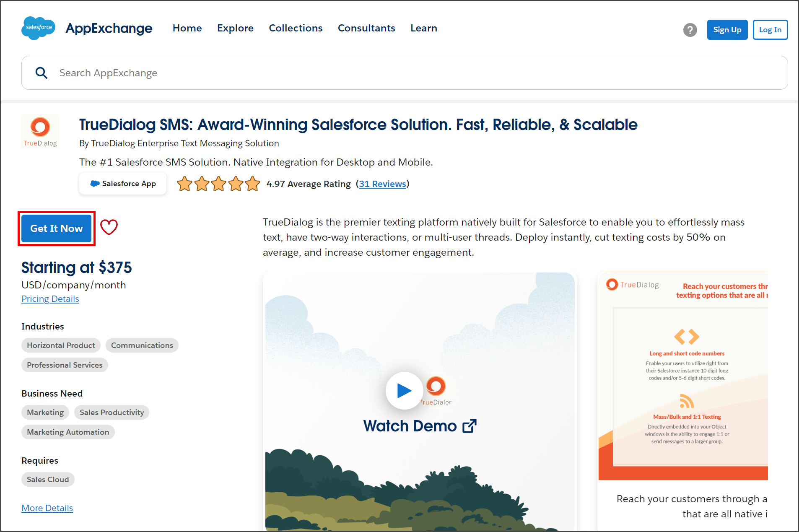The image size is (799, 532).
Task: Open the Explore menu item
Action: point(235,28)
